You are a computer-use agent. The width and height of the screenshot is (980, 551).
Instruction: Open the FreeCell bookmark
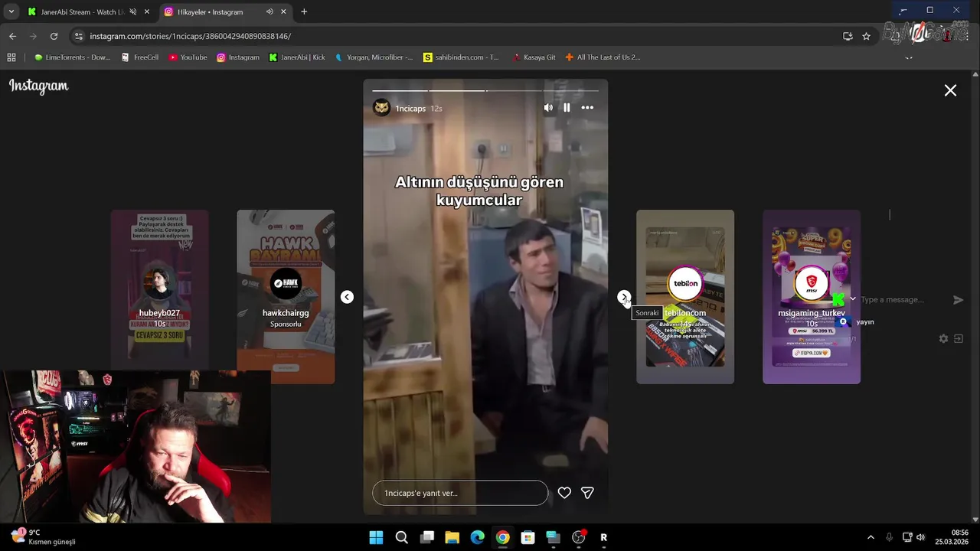(x=140, y=57)
